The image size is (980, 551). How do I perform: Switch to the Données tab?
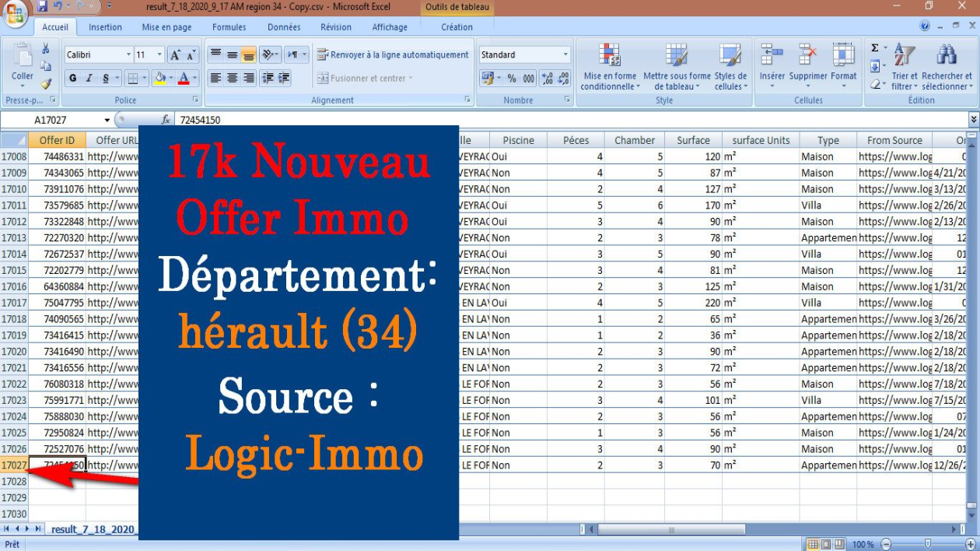(x=284, y=27)
